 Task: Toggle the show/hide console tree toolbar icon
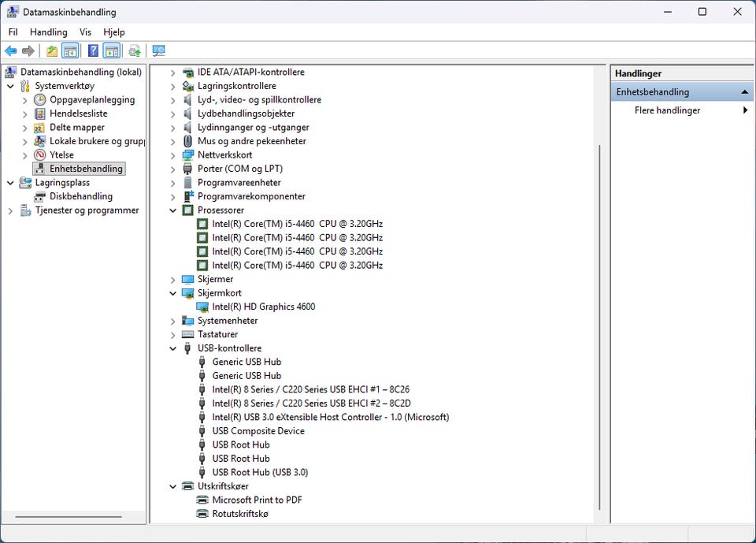tap(70, 50)
